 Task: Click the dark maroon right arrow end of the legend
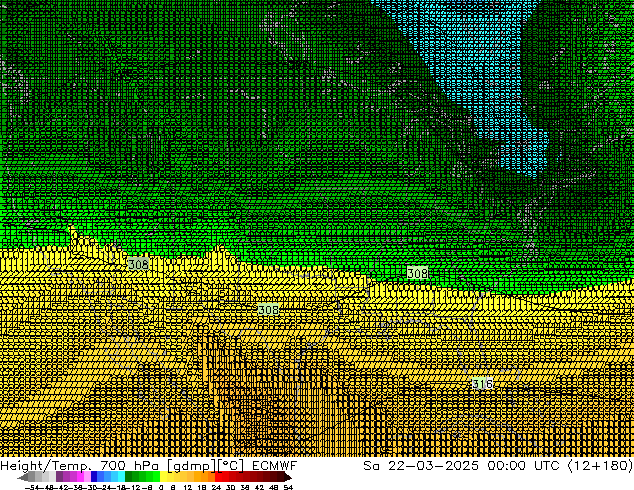(x=288, y=477)
